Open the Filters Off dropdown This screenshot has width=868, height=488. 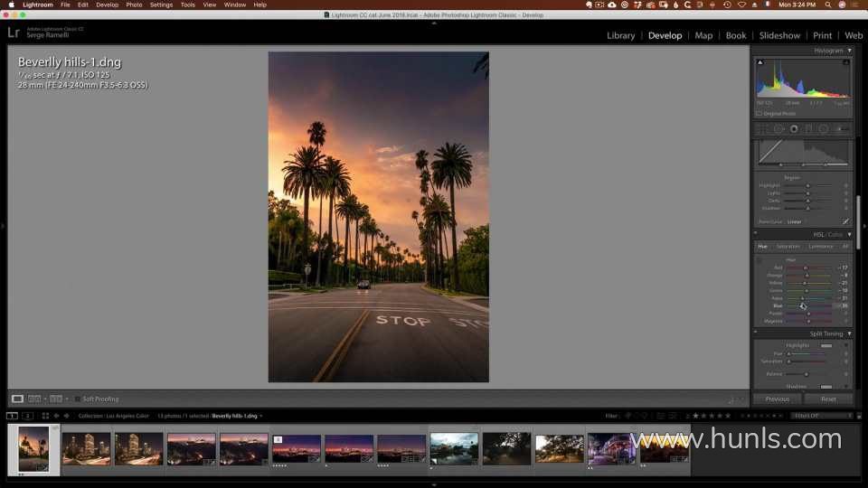[821, 416]
